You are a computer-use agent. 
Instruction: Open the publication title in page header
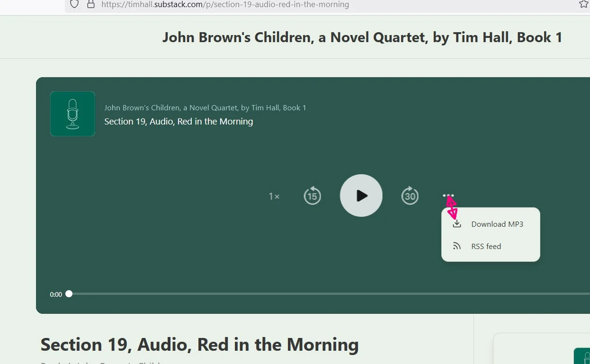coord(362,37)
